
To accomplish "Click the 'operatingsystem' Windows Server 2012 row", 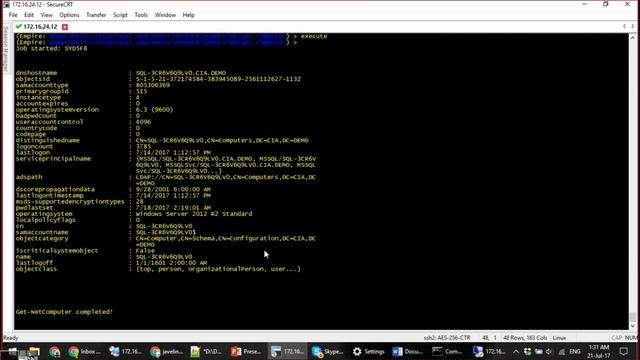I will (x=134, y=214).
